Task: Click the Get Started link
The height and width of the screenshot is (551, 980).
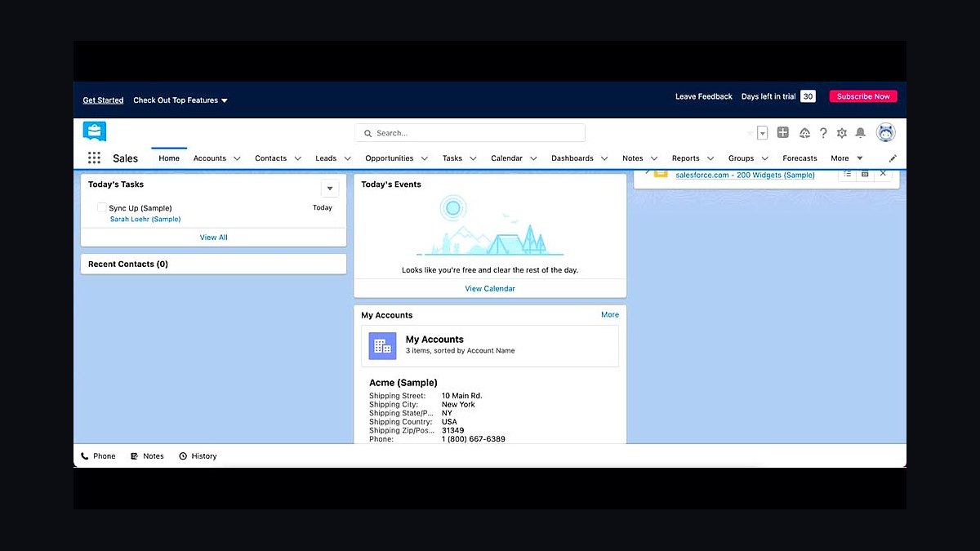Action: point(103,100)
